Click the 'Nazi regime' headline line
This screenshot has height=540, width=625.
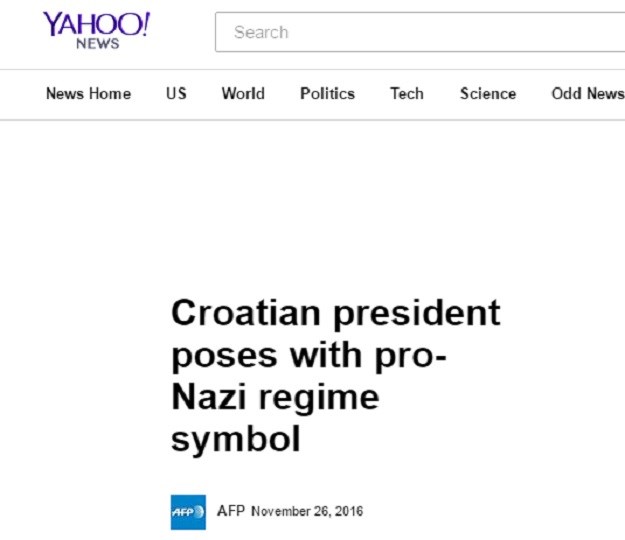pos(275,397)
